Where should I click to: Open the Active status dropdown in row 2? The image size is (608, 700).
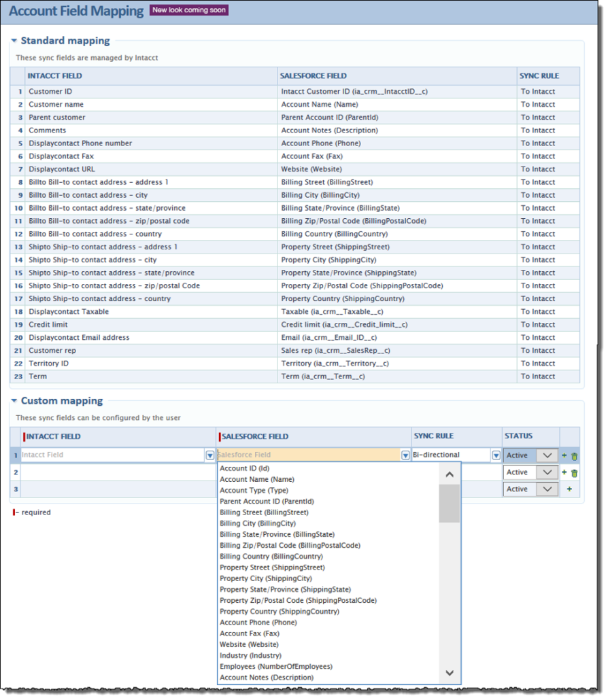pos(547,472)
